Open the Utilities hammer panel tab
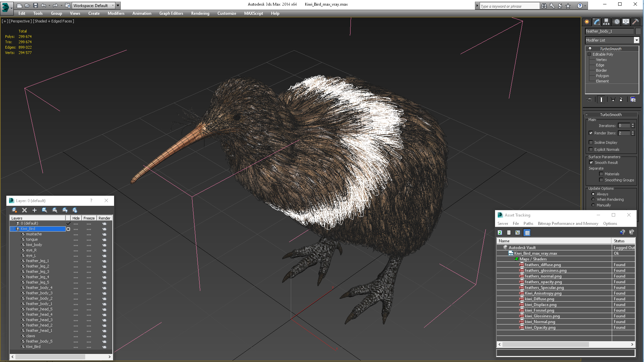 pos(635,22)
